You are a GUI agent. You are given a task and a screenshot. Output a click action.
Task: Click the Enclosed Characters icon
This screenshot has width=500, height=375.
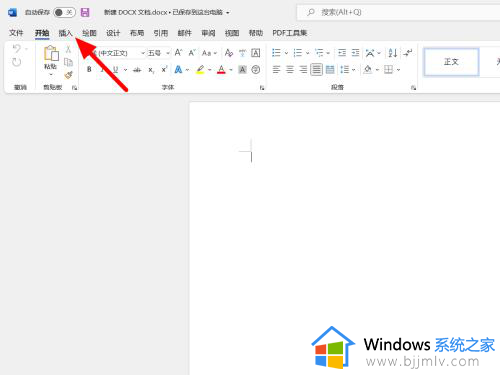tap(256, 70)
